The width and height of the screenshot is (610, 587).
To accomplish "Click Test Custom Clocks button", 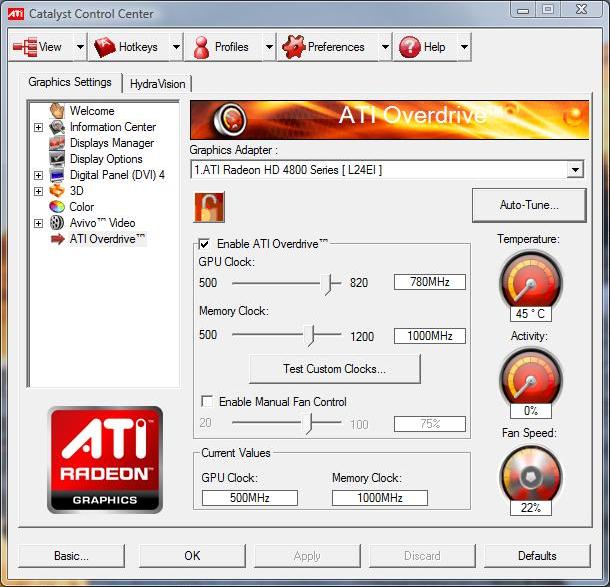I will point(335,369).
